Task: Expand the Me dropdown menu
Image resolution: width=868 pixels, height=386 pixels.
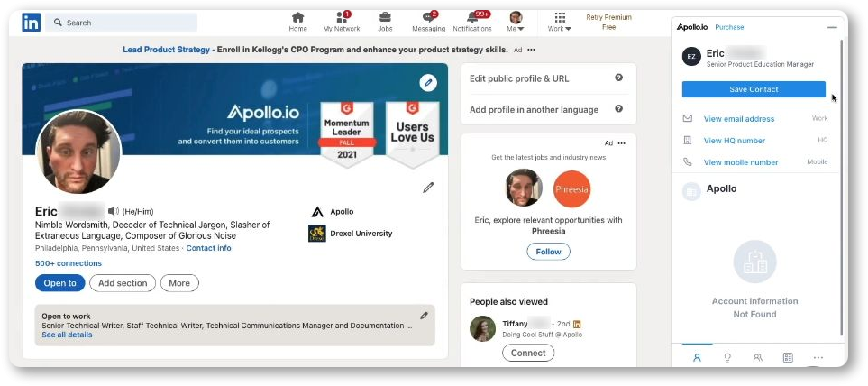Action: (x=516, y=22)
